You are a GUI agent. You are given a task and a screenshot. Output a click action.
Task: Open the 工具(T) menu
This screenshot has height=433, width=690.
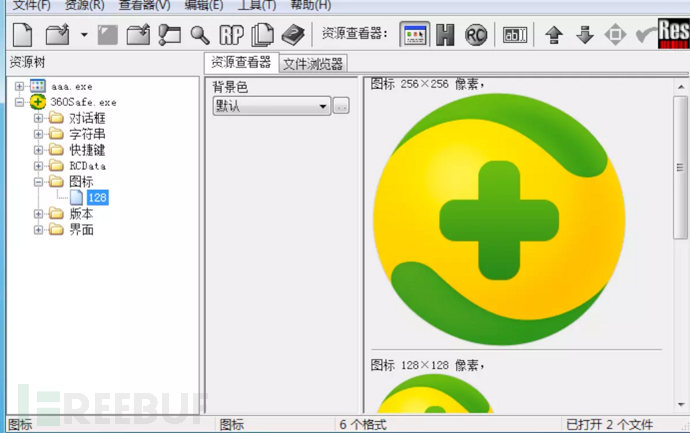257,5
